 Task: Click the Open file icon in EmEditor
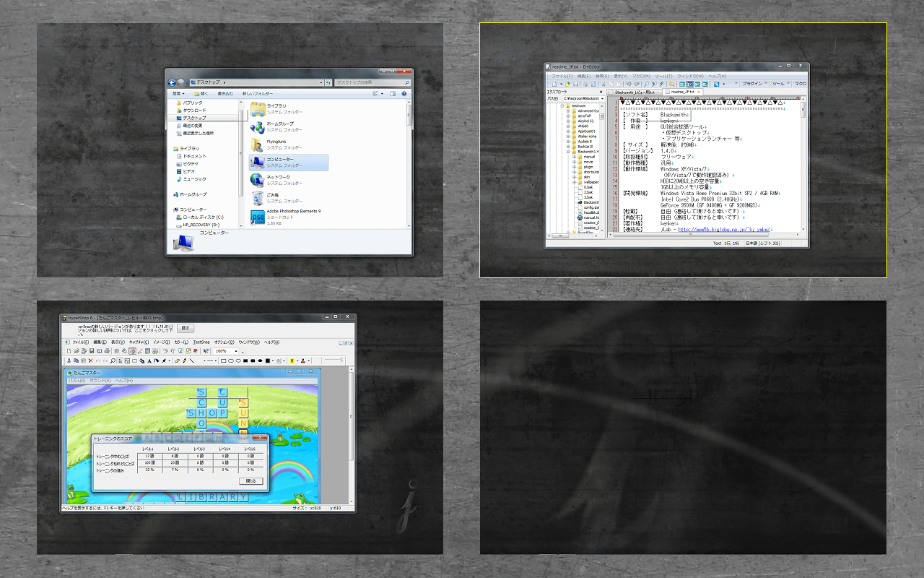tap(567, 84)
